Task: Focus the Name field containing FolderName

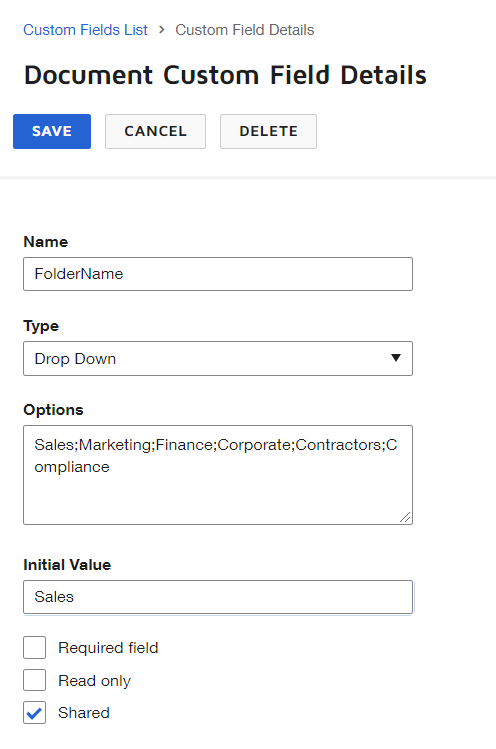Action: tap(218, 274)
